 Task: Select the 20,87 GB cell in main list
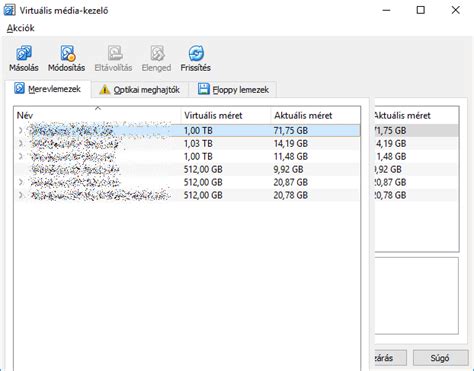click(291, 183)
